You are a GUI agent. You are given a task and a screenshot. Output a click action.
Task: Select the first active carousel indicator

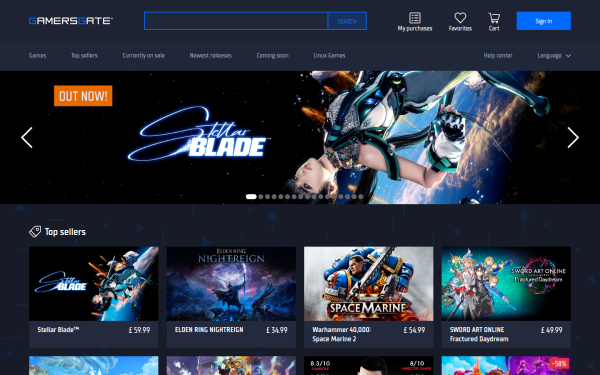point(251,196)
